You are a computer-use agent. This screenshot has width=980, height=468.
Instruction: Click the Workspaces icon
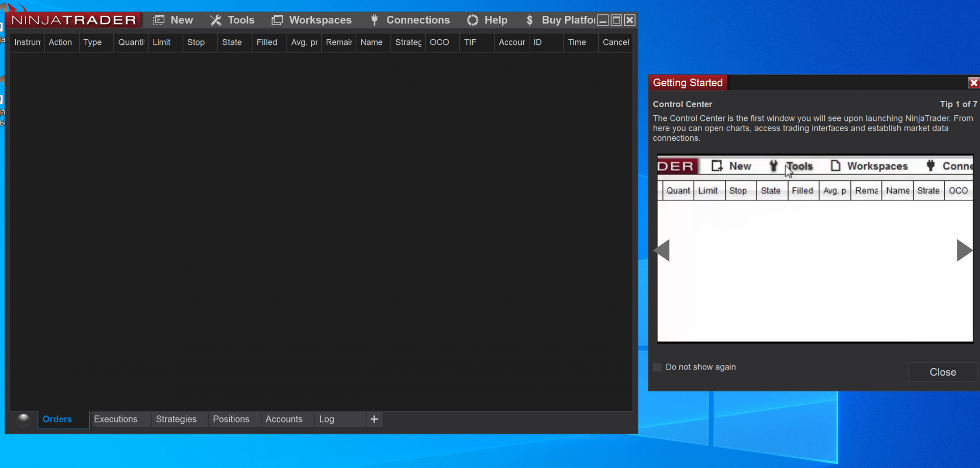coord(277,20)
